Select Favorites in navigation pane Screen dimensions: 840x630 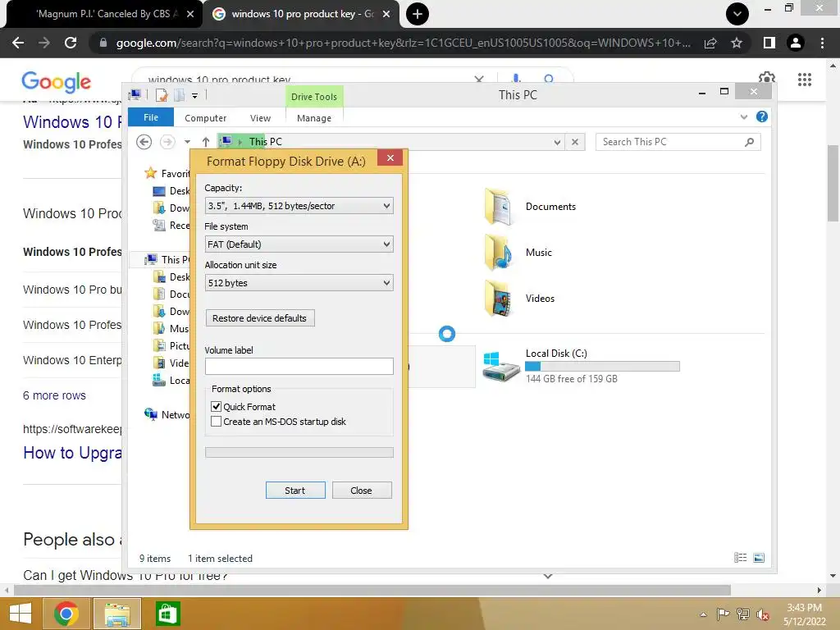pos(167,173)
